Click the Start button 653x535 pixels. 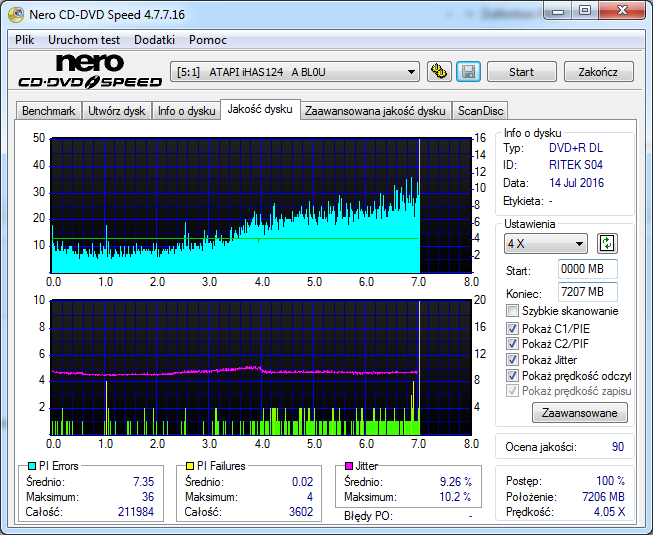521,72
